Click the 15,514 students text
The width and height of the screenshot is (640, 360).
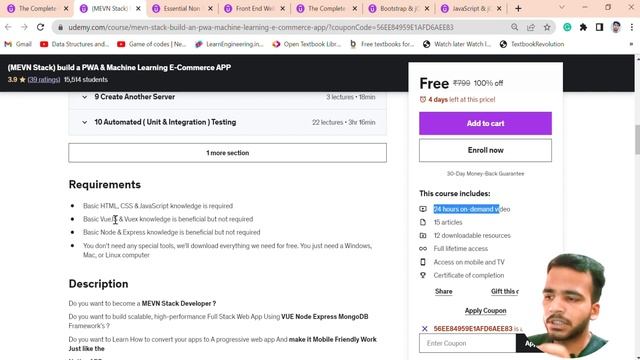point(86,80)
